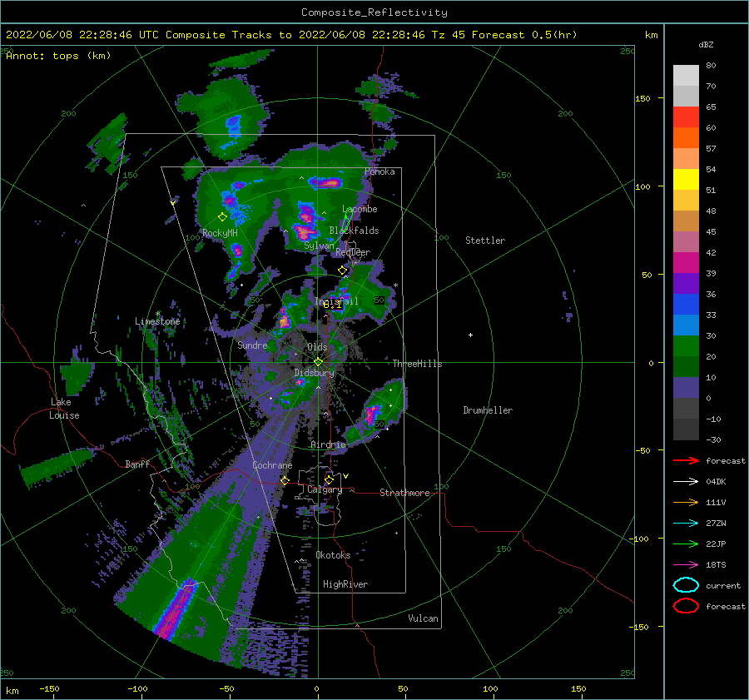The height and width of the screenshot is (700, 749).
Task: Click the asterisk marker east of Innisfail
Action: point(395,285)
